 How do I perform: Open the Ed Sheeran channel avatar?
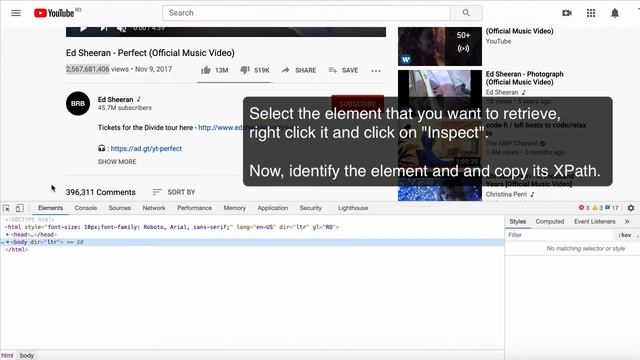click(78, 104)
